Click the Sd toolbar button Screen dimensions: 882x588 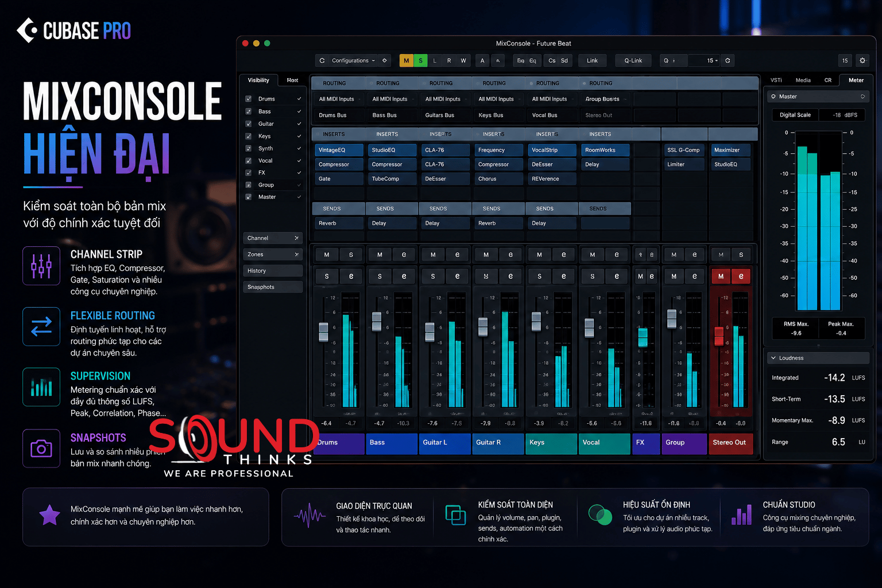click(x=564, y=60)
